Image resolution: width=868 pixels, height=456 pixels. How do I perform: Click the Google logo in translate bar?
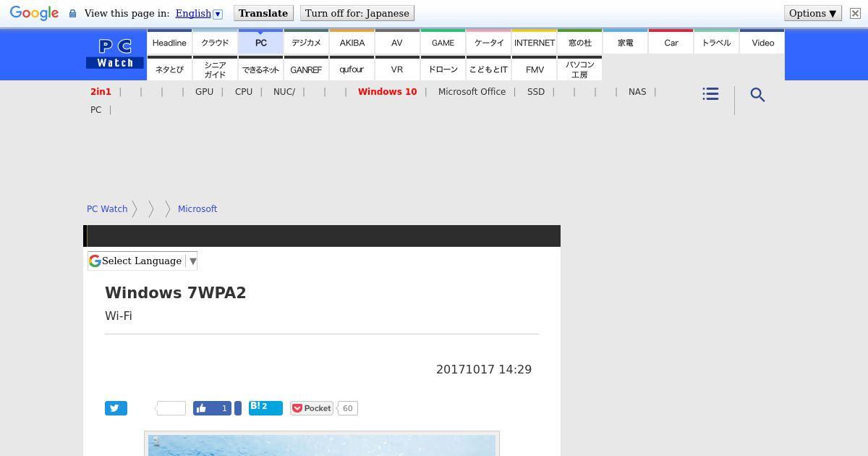[x=34, y=13]
